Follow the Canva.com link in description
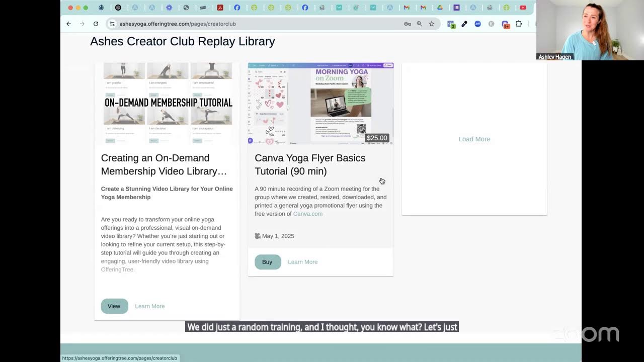This screenshot has height=362, width=644. 308,214
